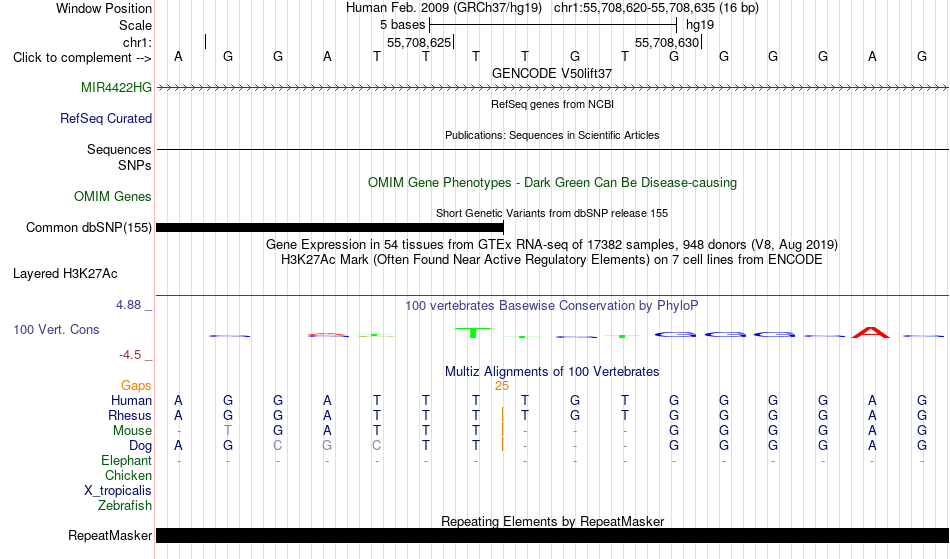Click the GENCODE V50lift37 track title
This screenshot has height=559, width=950.
[x=552, y=73]
